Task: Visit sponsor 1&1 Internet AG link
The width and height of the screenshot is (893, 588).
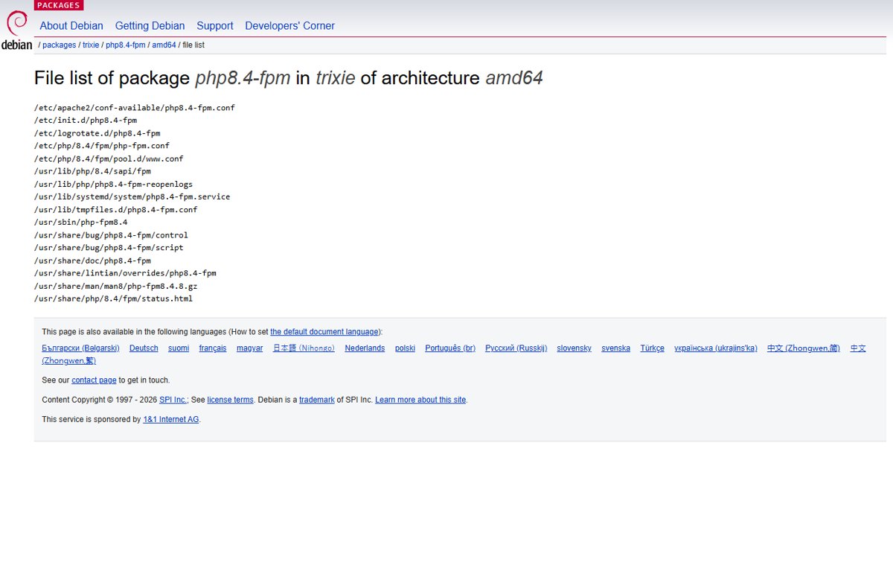Action: pyautogui.click(x=170, y=420)
